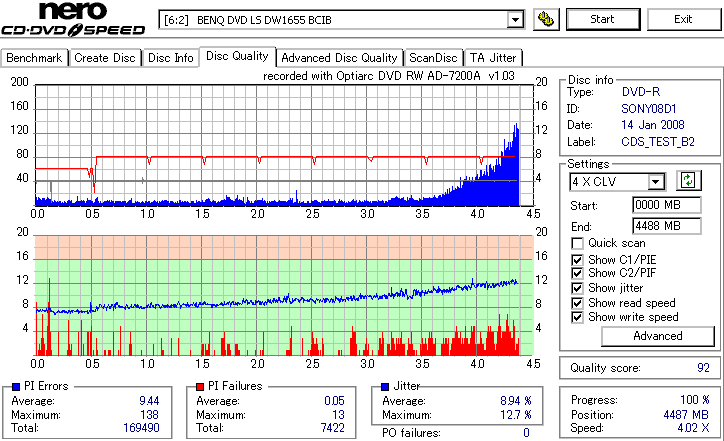This screenshot has width=724, height=441.
Task: Click the disc date 14 Jan 2008
Action: pyautogui.click(x=653, y=125)
